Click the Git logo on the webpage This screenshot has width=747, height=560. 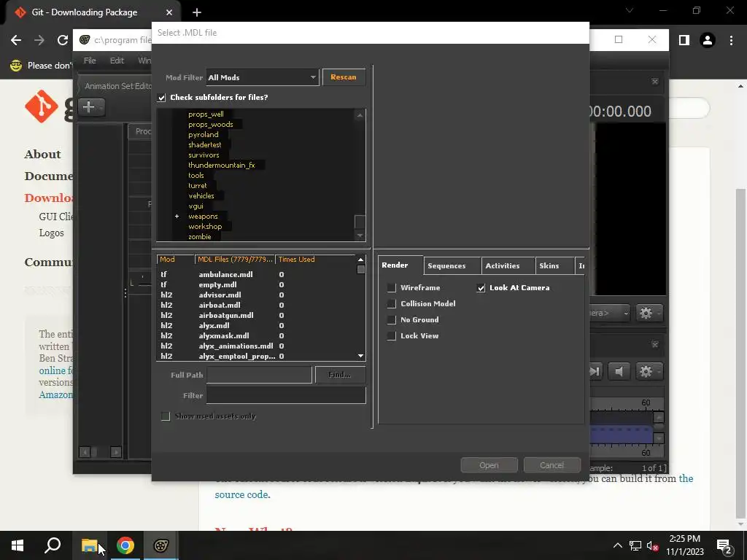pos(42,106)
